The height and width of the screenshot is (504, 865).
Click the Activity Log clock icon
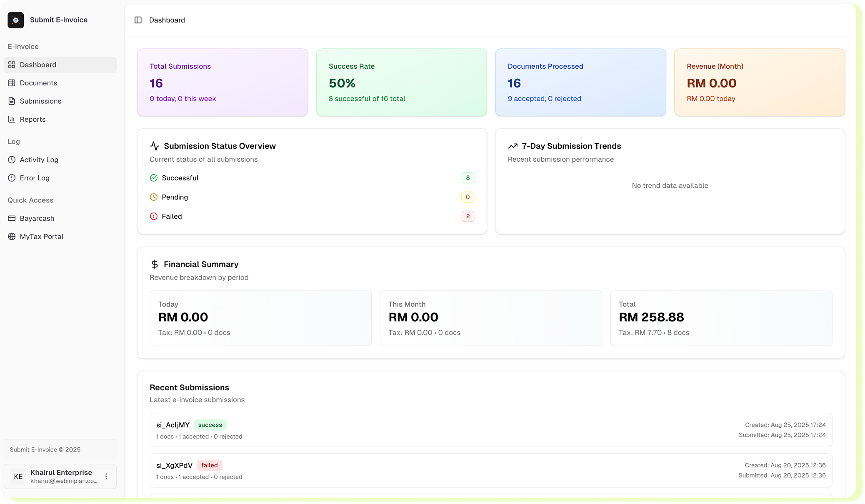coord(12,160)
